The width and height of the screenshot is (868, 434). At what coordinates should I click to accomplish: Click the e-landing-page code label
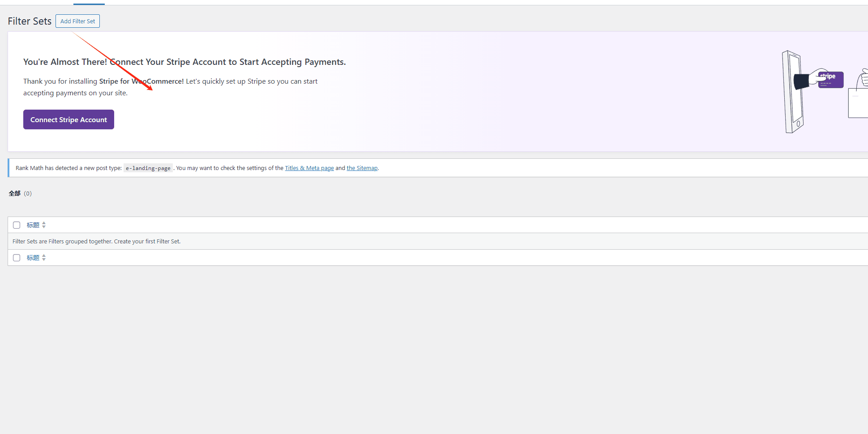point(148,168)
